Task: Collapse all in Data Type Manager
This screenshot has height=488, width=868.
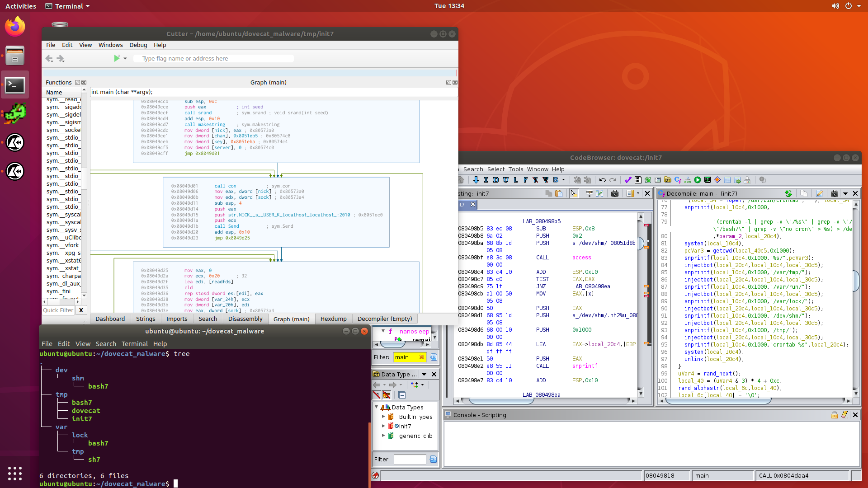Action: [402, 395]
